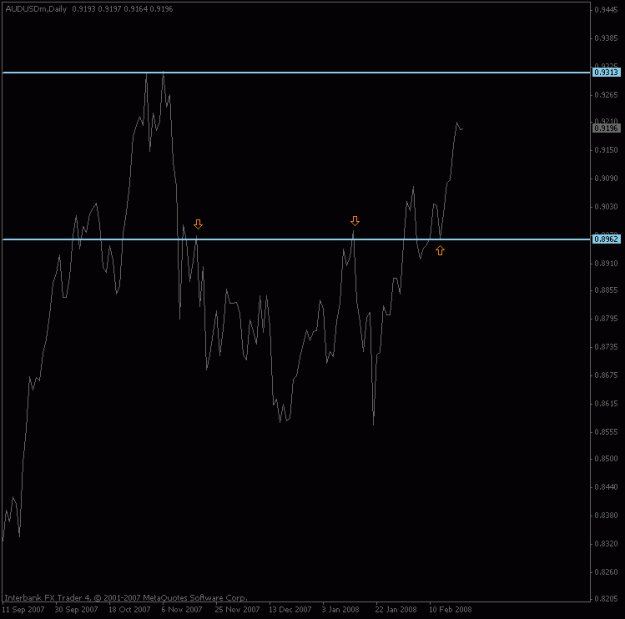Viewport: 625px width, 619px height.
Task: Click the OHLC values 0.9193 0.9197 0.9164 0.9196
Action: (x=122, y=9)
